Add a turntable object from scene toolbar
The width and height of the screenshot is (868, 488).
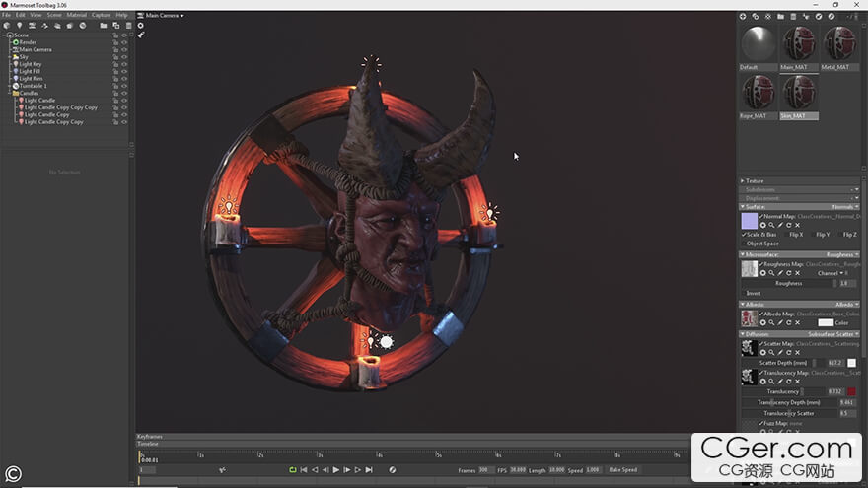pyautogui.click(x=83, y=26)
